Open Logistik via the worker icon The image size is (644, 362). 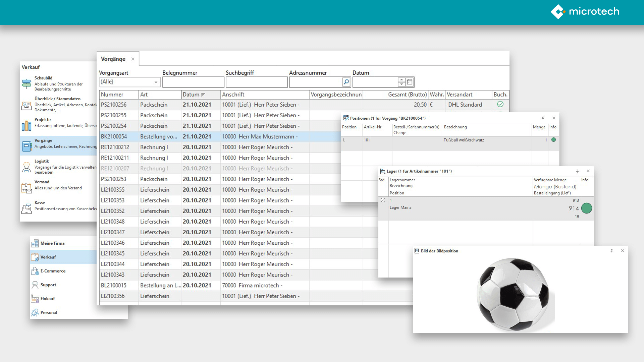click(x=26, y=167)
